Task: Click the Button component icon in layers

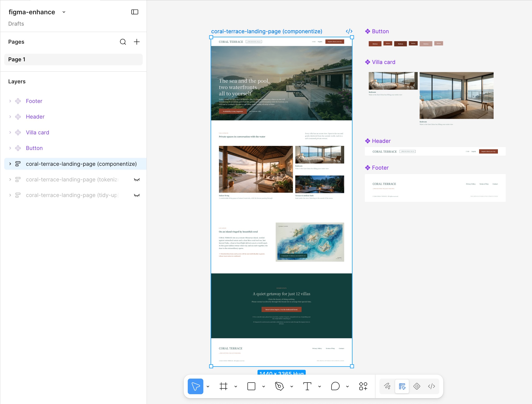Action: [18, 148]
